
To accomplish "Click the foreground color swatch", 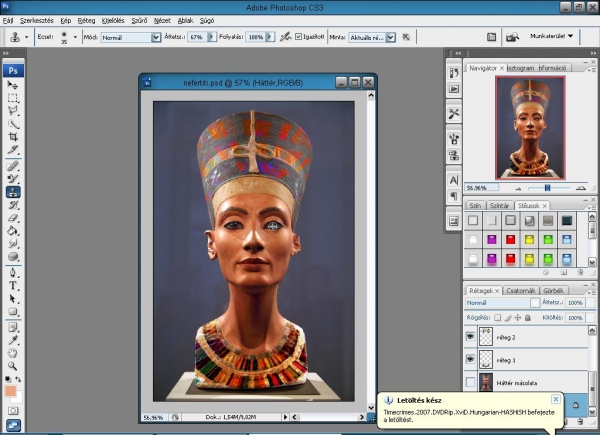I will (x=10, y=391).
